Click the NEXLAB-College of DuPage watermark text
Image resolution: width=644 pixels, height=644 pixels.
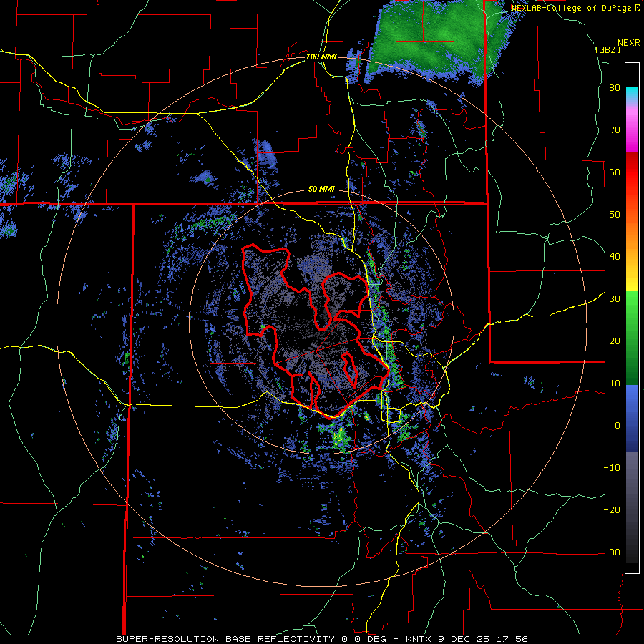tap(575, 8)
